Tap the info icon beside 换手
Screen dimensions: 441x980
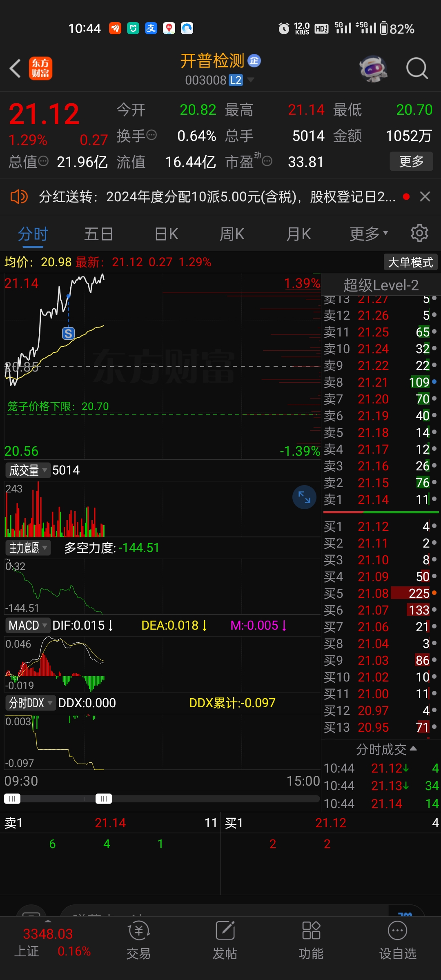(151, 135)
